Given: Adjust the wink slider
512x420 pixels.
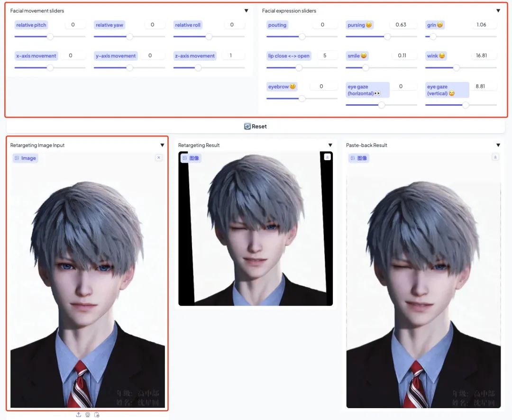Looking at the screenshot, I should tap(461, 68).
